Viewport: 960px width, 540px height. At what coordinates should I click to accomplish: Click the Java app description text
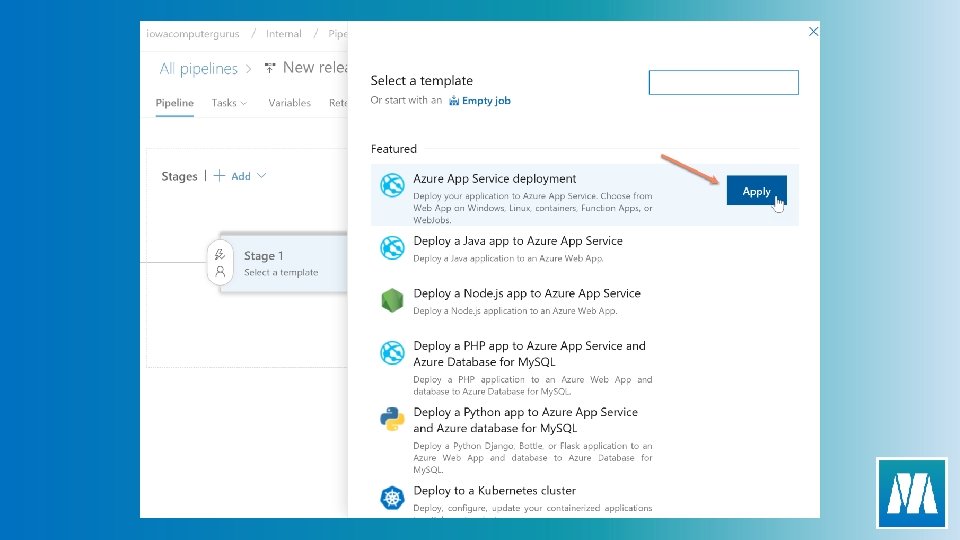[x=508, y=258]
